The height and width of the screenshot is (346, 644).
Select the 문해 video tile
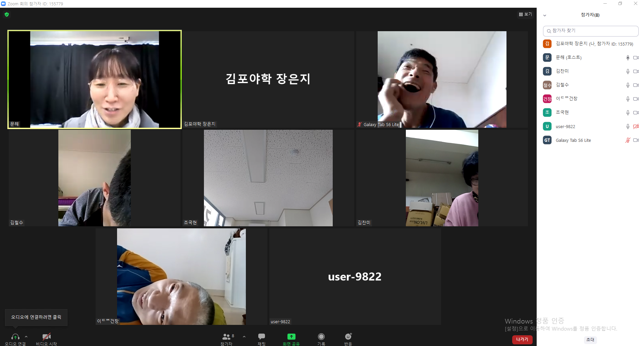pos(95,79)
